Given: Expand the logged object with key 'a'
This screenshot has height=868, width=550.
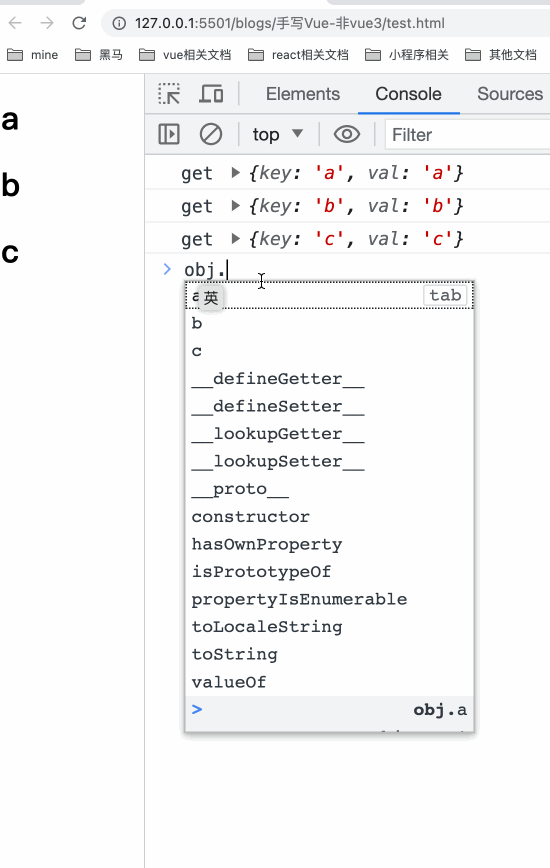Looking at the screenshot, I should pos(236,173).
